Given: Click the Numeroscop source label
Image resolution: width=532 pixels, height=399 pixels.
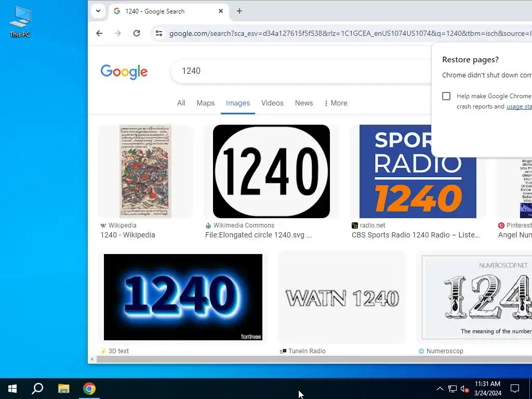Looking at the screenshot, I should point(445,351).
